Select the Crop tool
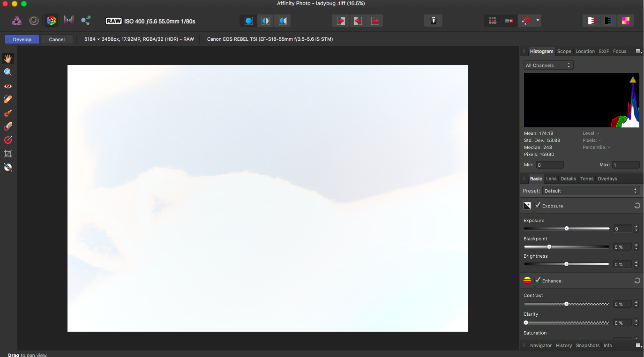The height and width of the screenshot is (357, 644). coord(8,154)
